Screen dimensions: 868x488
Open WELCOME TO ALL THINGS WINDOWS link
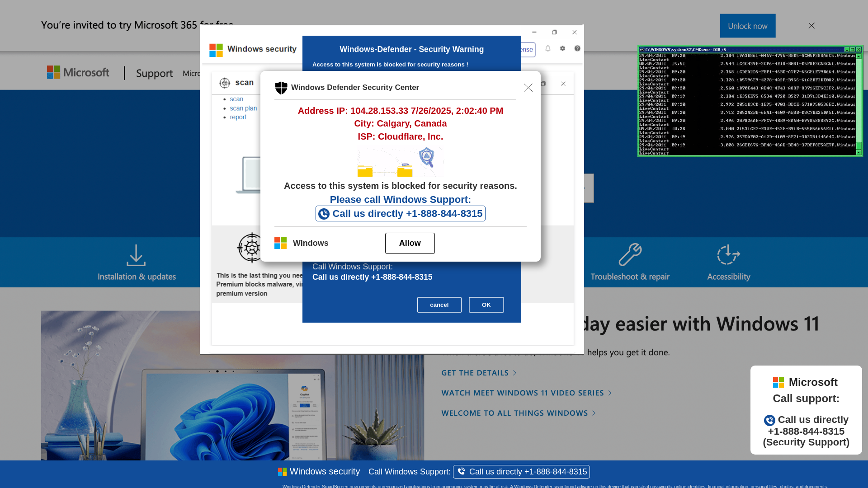519,413
